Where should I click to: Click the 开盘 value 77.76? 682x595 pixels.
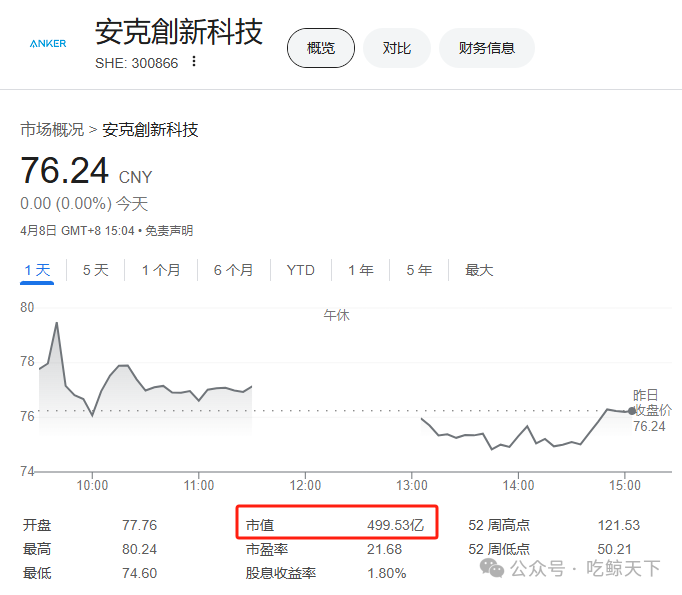pos(139,525)
